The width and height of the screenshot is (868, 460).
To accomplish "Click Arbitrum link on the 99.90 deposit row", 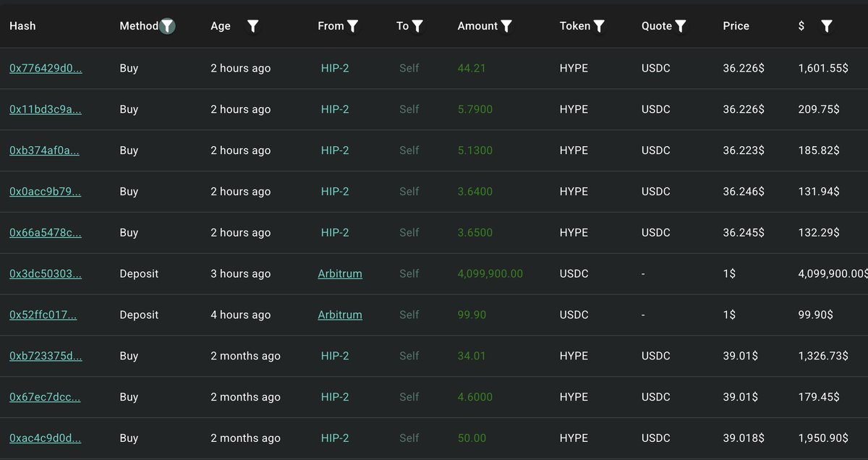I will pyautogui.click(x=340, y=315).
